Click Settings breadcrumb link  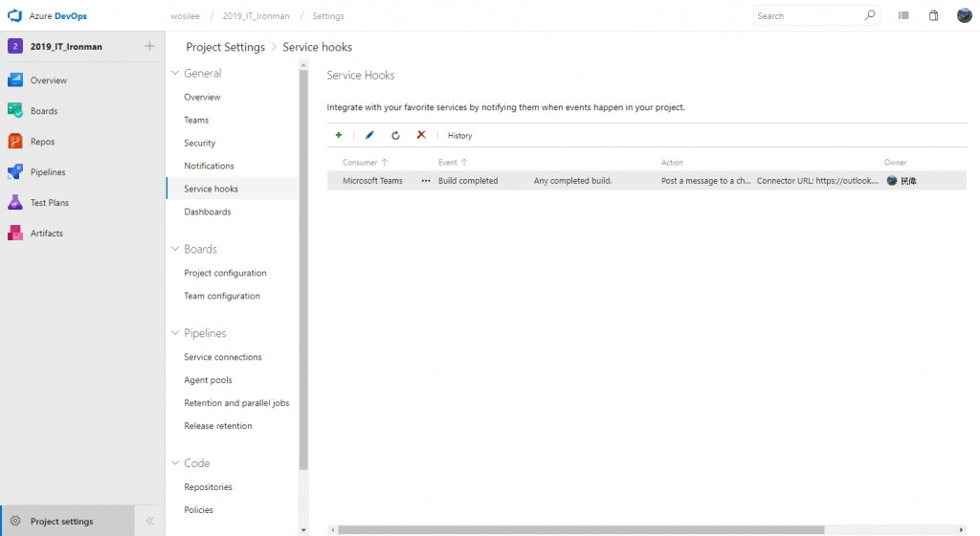pyautogui.click(x=328, y=16)
